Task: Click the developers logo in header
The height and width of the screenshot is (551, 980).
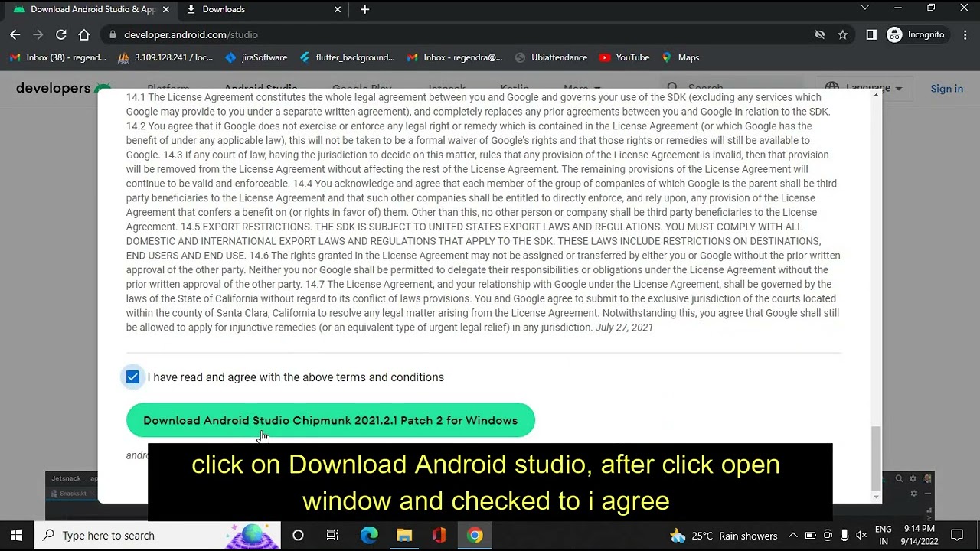Action: (64, 88)
